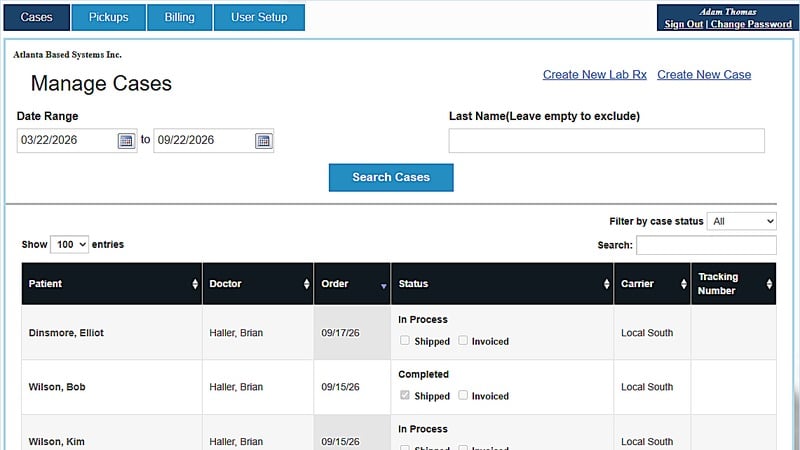Sort table by Order column

352,284
